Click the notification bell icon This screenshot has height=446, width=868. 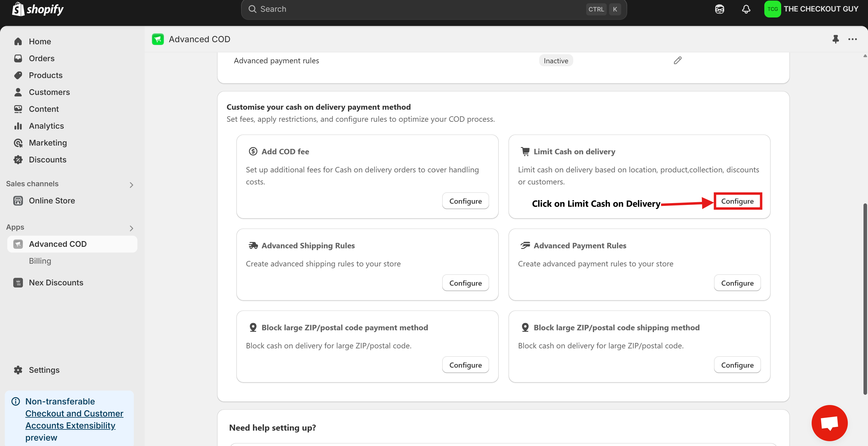[746, 9]
